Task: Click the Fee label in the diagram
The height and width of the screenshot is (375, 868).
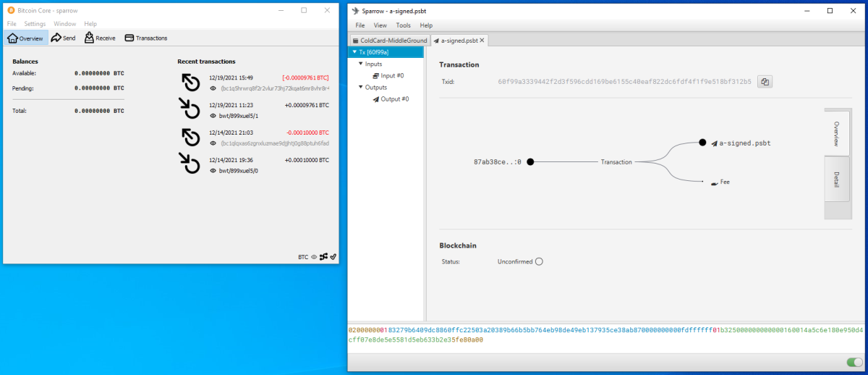Action: (725, 182)
